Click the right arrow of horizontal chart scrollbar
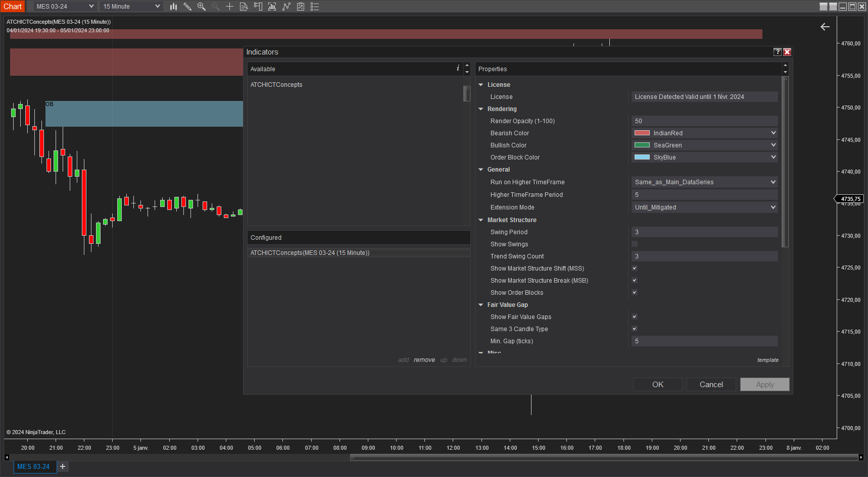 pos(861,457)
